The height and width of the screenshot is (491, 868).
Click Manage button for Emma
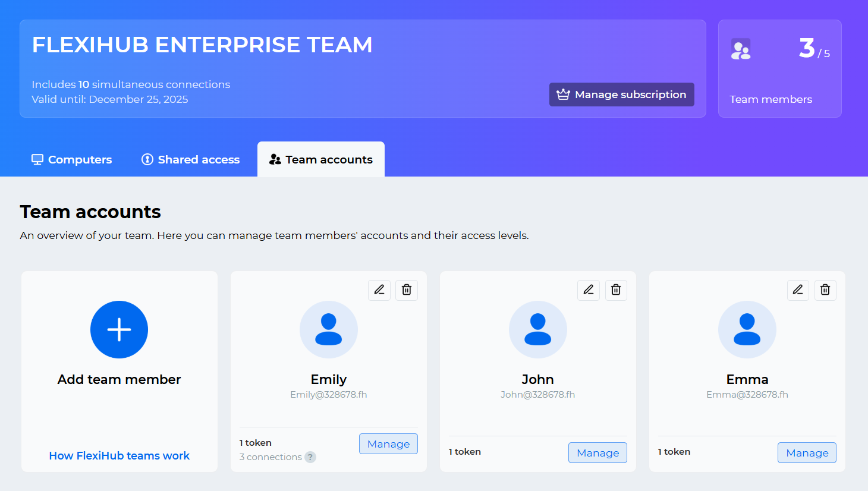pyautogui.click(x=807, y=453)
